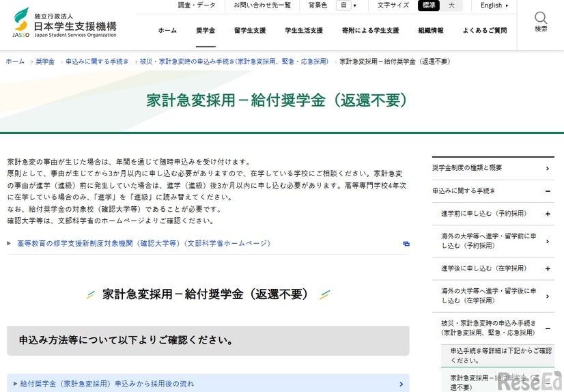Open 進学前に申し込む（予約採用） sidebar link

click(x=484, y=214)
